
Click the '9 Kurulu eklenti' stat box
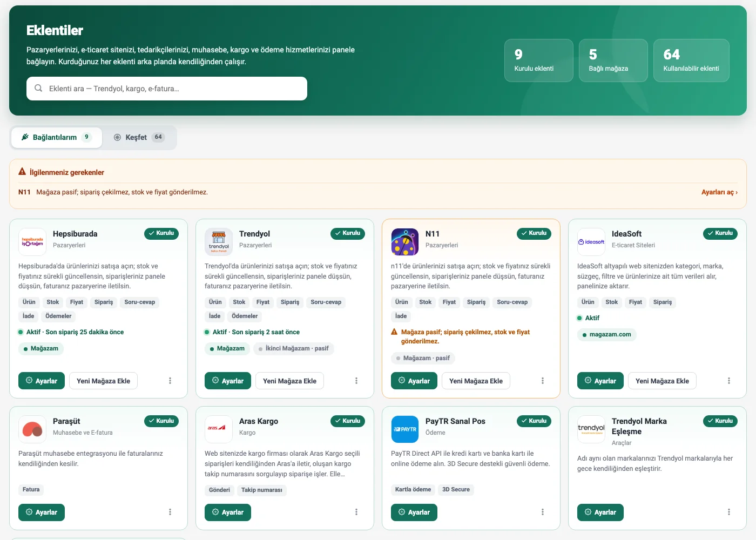pos(539,60)
